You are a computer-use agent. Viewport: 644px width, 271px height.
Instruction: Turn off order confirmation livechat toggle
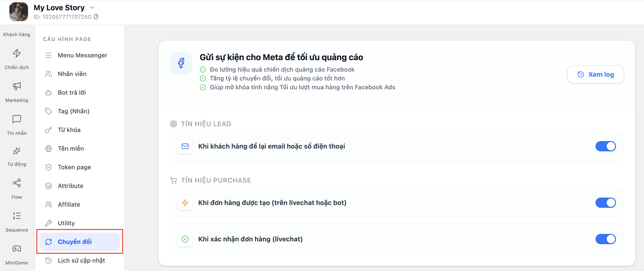click(605, 239)
